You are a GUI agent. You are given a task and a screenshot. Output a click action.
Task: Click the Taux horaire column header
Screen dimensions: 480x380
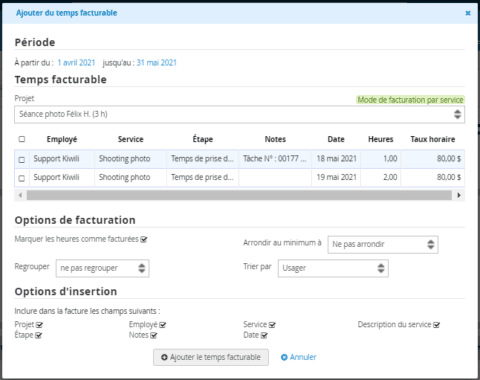coord(433,139)
